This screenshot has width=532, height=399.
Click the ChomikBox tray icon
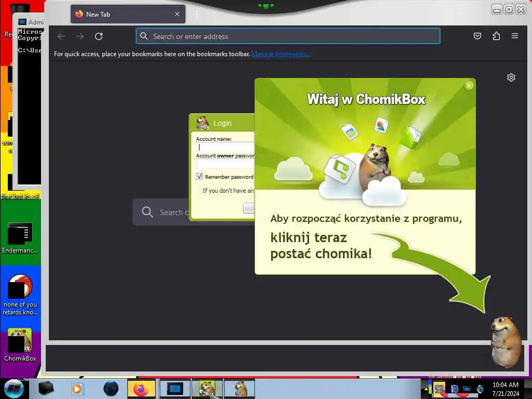point(439,389)
